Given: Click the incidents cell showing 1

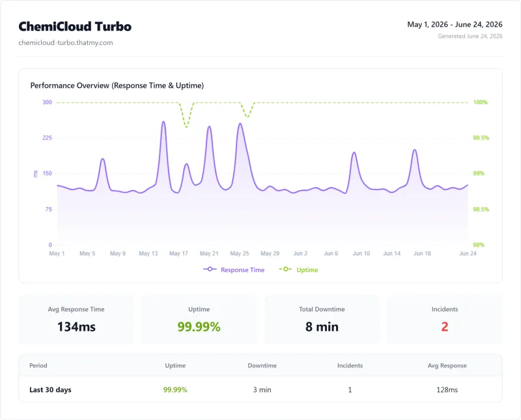Looking at the screenshot, I should [x=350, y=390].
